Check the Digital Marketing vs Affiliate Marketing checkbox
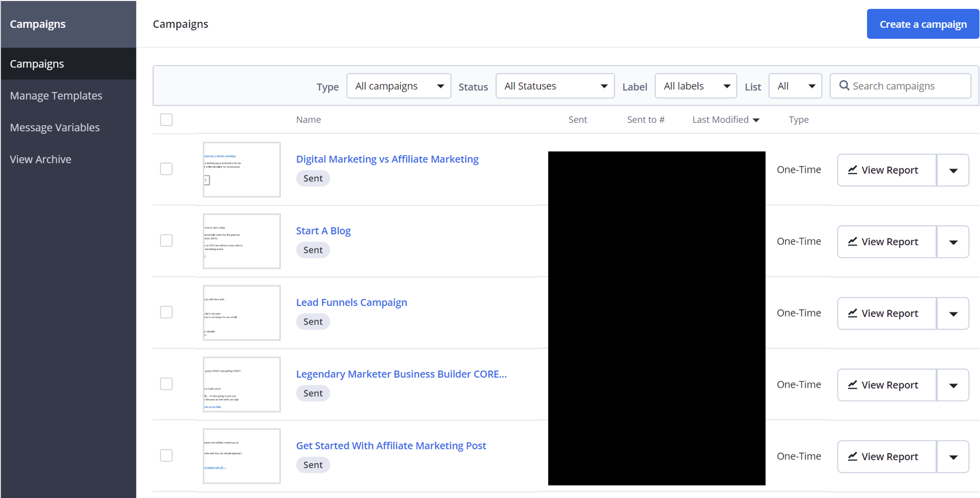Screen dimensions: 980x498 coord(166,169)
